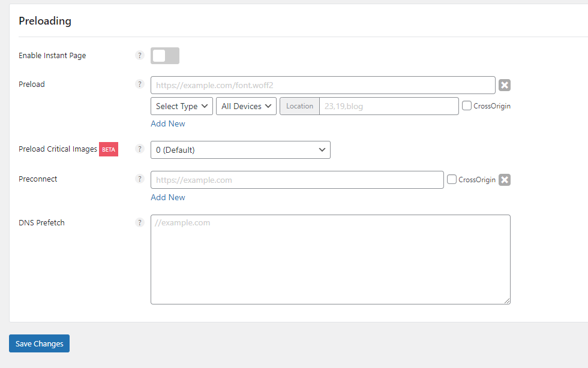Expand the All Devices dropdown
Image resolution: width=588 pixels, height=368 pixels.
pos(246,106)
